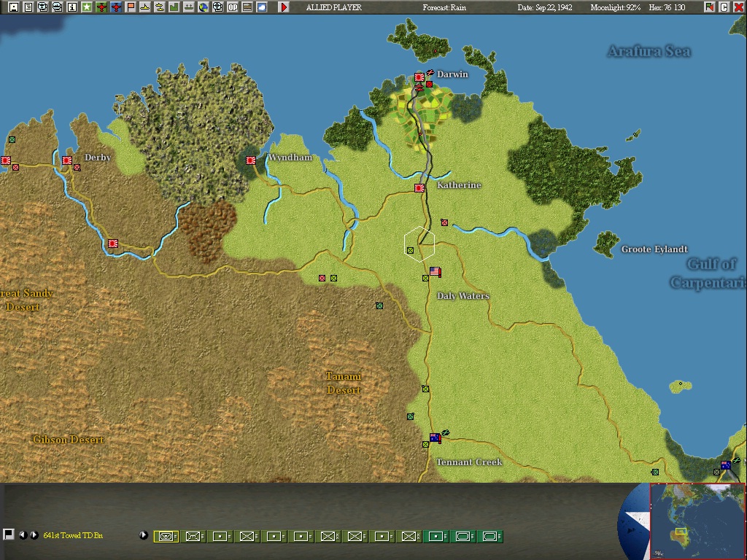The width and height of the screenshot is (747, 560).
Task: Click the OP toolbar button
Action: coord(233,7)
